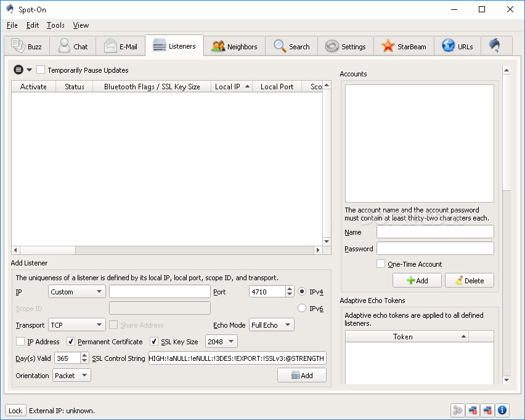Open the URLs tab
525x420 pixels.
click(x=457, y=46)
